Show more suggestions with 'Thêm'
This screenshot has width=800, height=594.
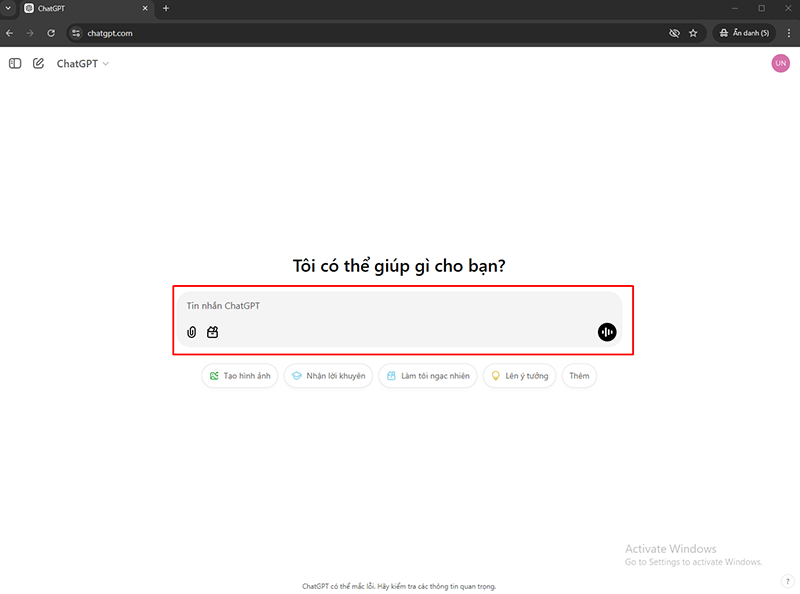(579, 376)
